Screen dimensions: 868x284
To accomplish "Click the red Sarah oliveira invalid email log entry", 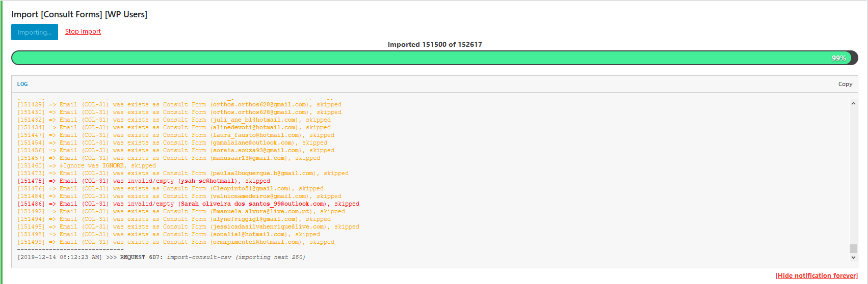I will [x=188, y=204].
